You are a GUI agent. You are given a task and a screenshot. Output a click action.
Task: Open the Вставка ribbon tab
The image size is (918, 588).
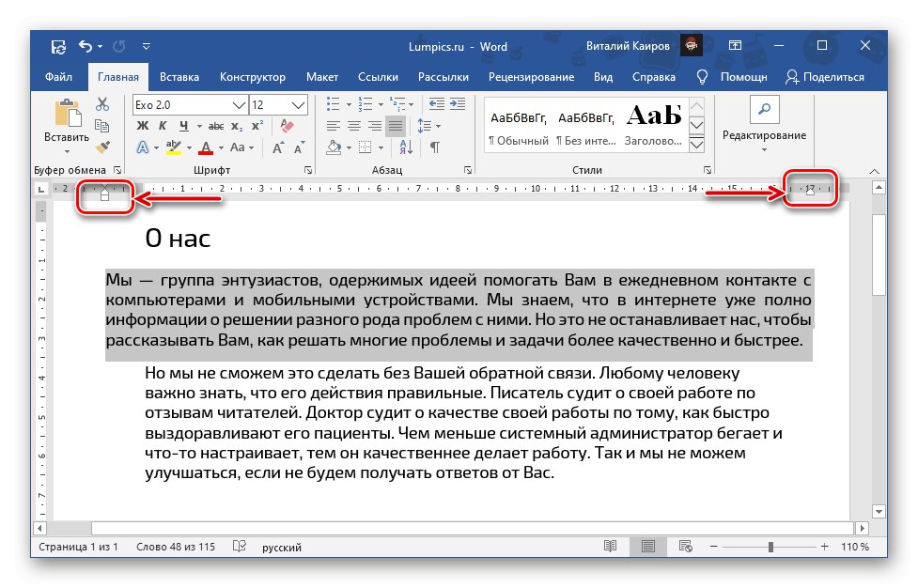pos(179,77)
